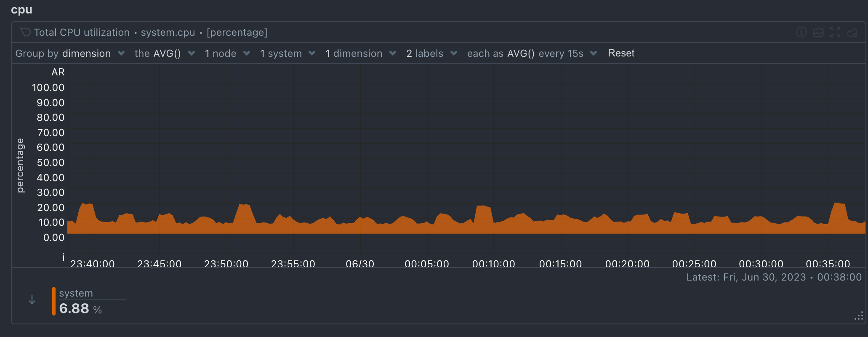Click the drag handle icon beside chart title
The height and width of the screenshot is (337, 868).
(x=25, y=32)
